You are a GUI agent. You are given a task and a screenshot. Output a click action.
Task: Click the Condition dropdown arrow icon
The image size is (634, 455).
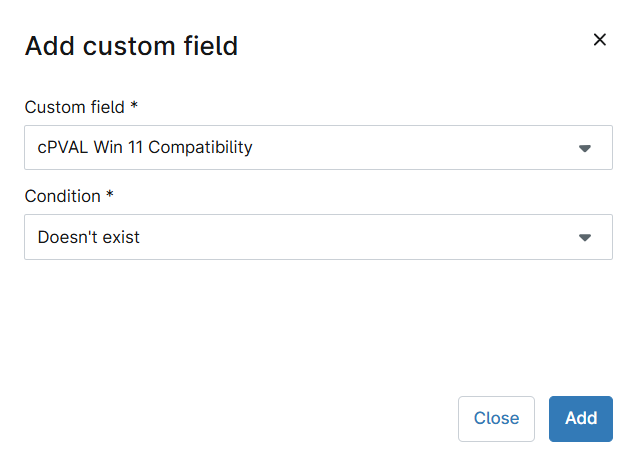585,237
